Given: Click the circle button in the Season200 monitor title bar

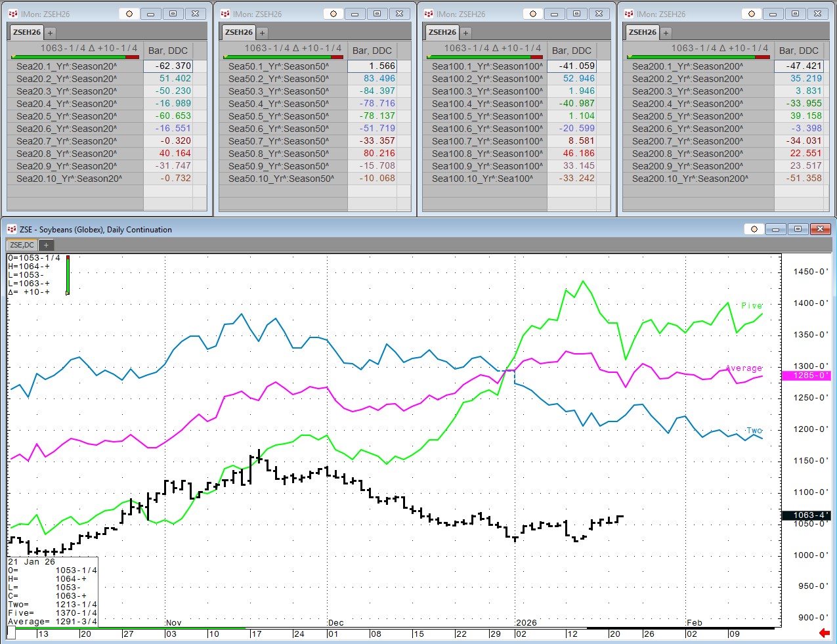Looking at the screenshot, I should pos(752,14).
